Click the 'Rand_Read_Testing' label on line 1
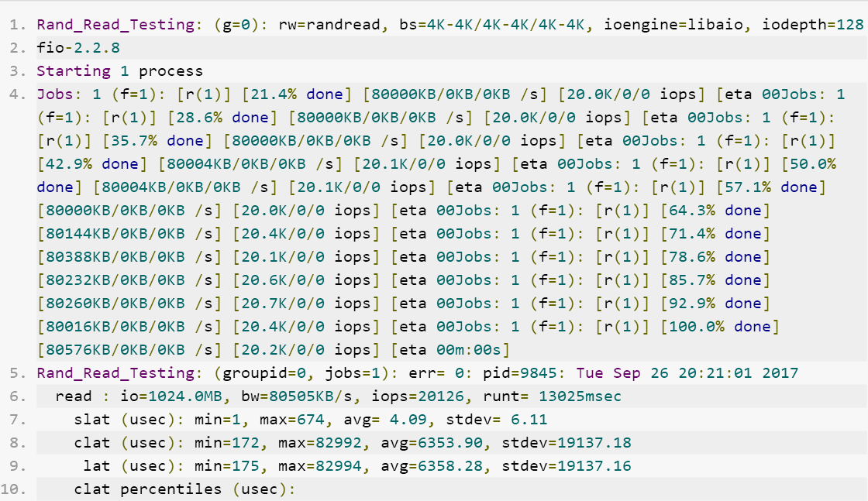 [x=115, y=25]
